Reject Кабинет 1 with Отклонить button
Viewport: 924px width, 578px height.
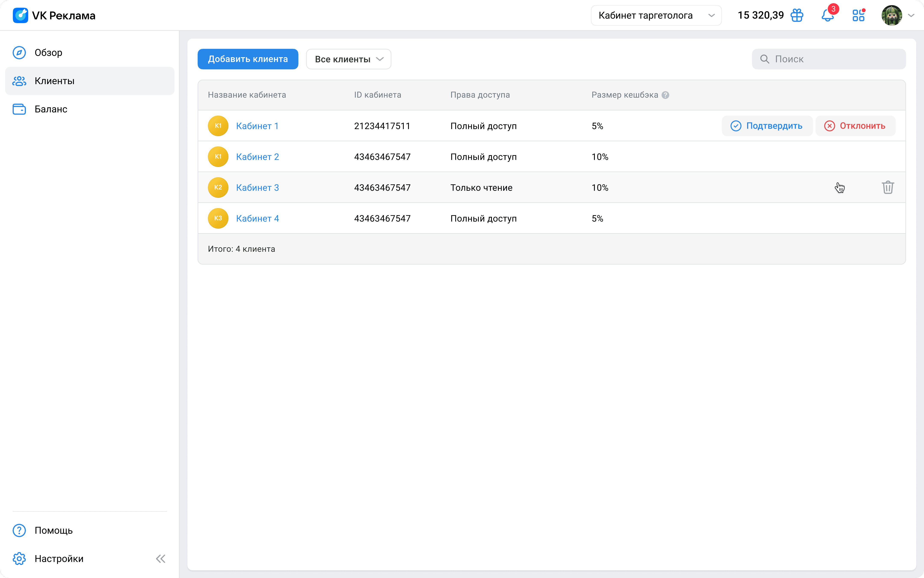(x=855, y=126)
